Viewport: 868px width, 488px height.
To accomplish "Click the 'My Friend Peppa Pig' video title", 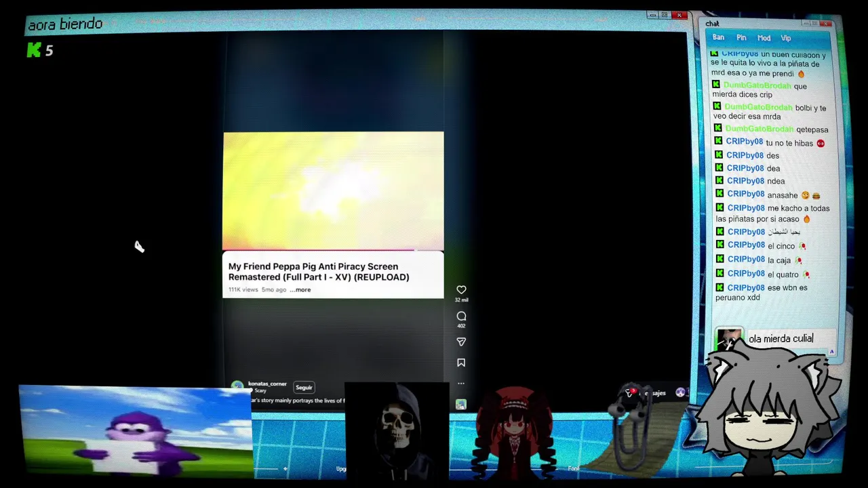I will (319, 272).
